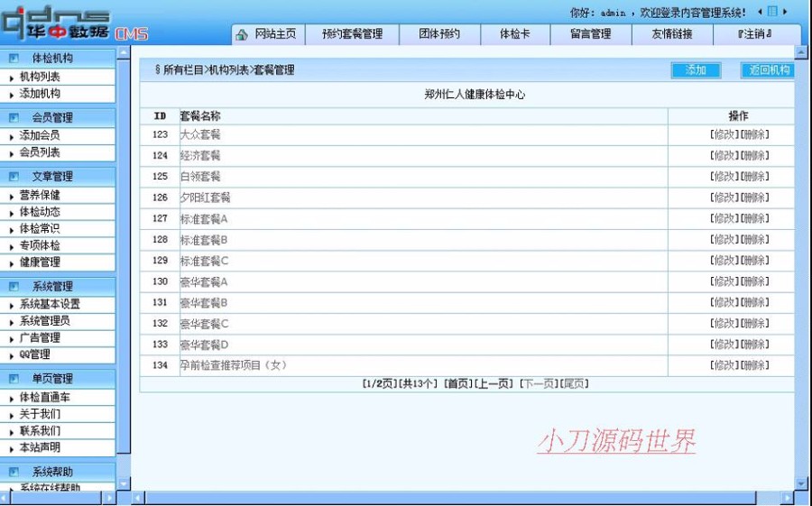This screenshot has height=506, width=812.
Task: Open the 预约套餐管理 tab
Action: [x=352, y=34]
